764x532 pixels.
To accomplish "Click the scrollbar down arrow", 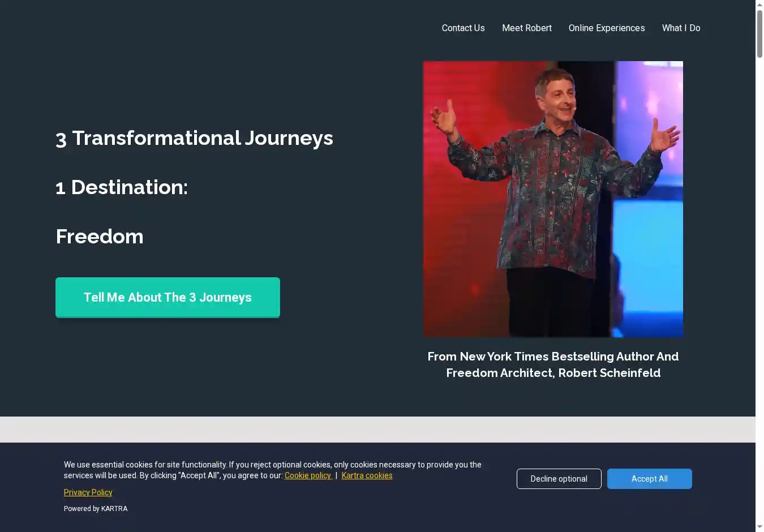I will pyautogui.click(x=759, y=527).
